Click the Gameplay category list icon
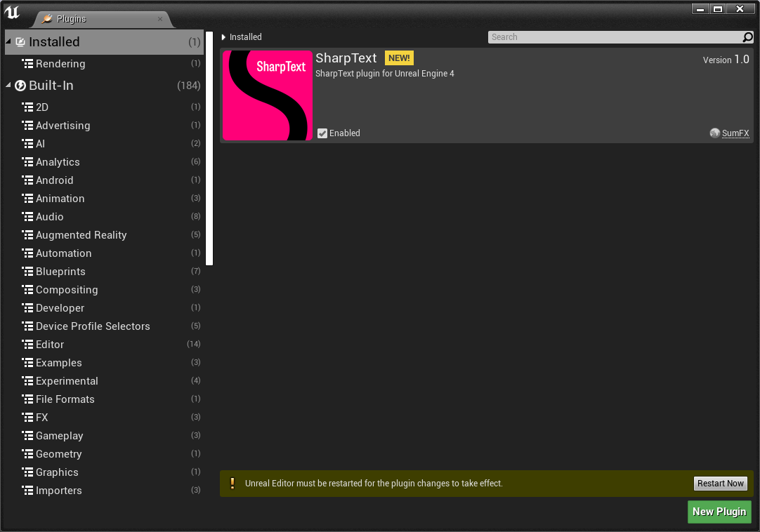The height and width of the screenshot is (532, 760). point(27,436)
